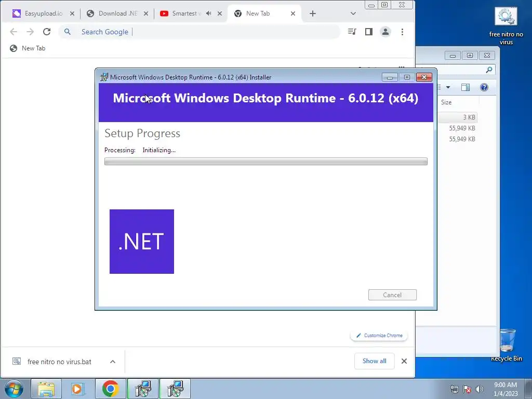Image resolution: width=532 pixels, height=399 pixels.
Task: Select first installer taskbar button
Action: click(143, 389)
